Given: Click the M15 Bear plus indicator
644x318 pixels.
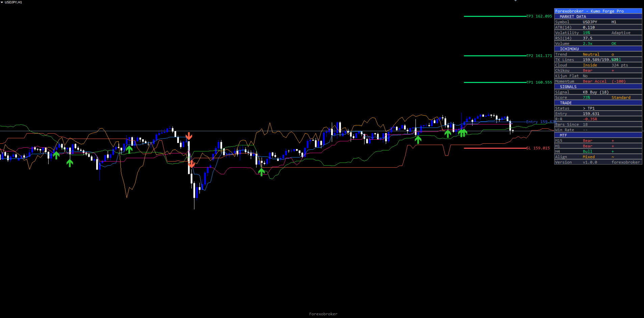Looking at the screenshot, I should 613,141.
